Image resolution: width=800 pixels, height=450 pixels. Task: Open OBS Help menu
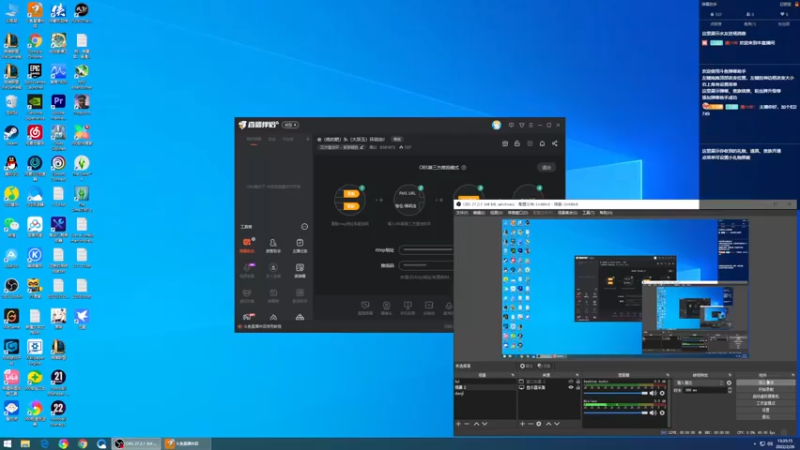[606, 213]
